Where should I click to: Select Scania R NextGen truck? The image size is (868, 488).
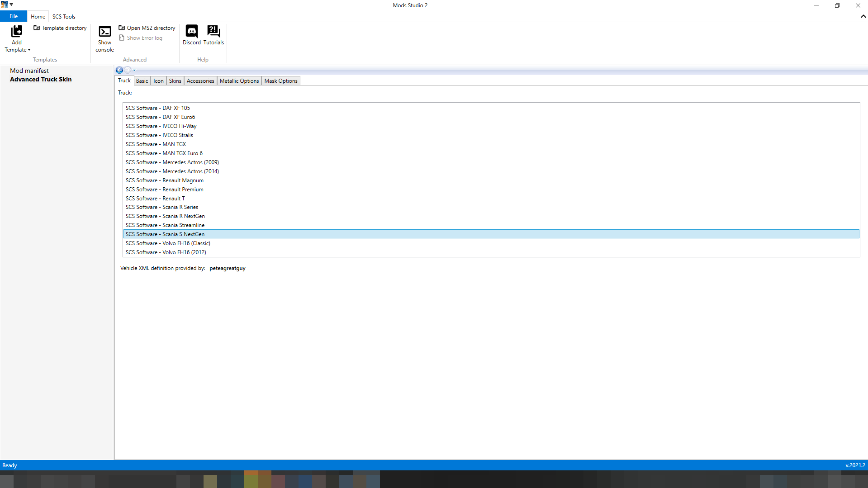[x=491, y=216]
